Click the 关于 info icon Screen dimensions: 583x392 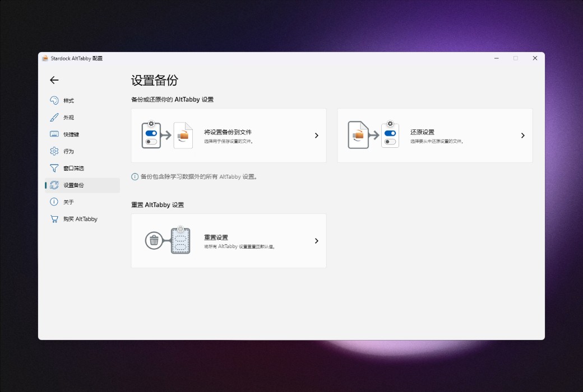point(54,202)
